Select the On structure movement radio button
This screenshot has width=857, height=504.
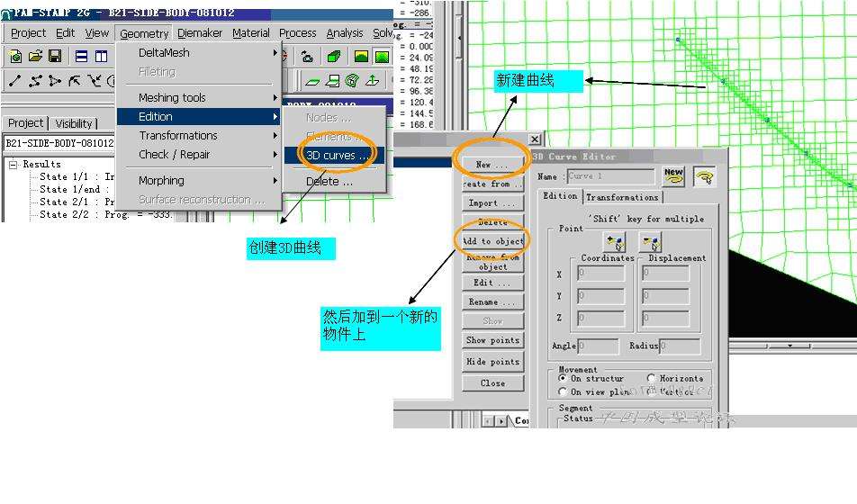pos(564,379)
